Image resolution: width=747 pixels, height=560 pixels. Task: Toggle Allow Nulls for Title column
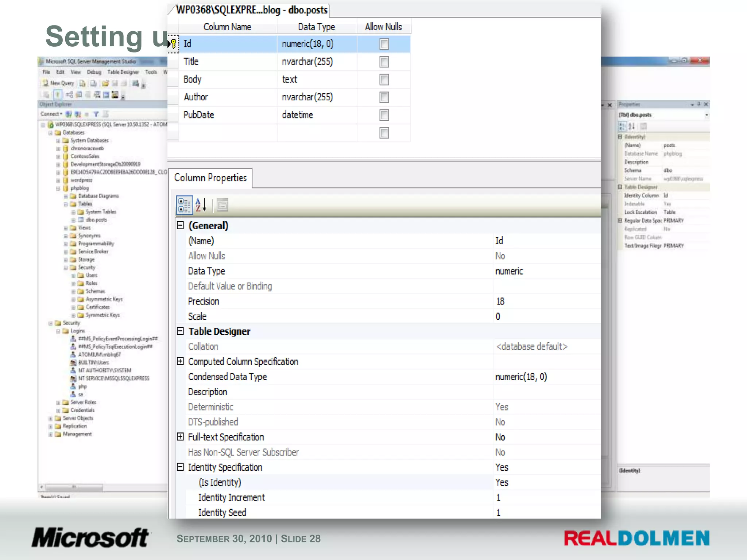coord(384,62)
